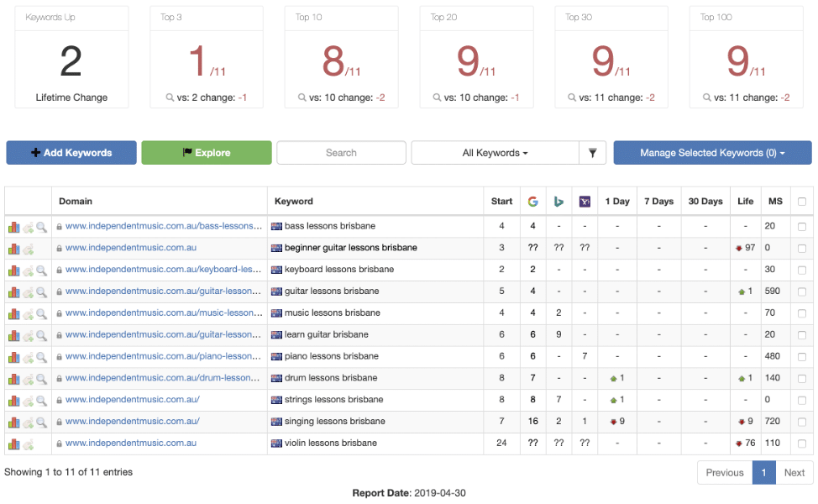Click magnifier icon in music lessons brisbane row
The image size is (818, 504).
41,313
